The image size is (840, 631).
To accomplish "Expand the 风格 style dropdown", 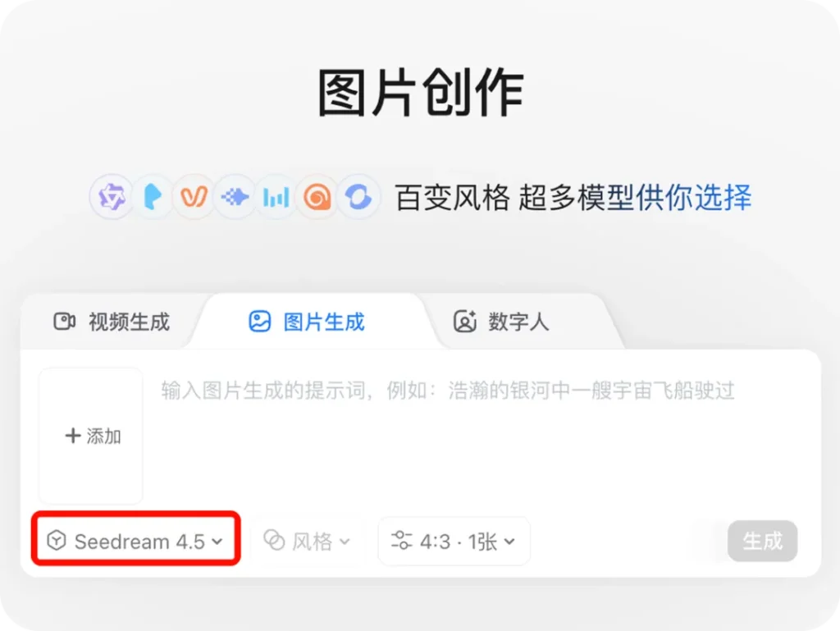I will click(307, 541).
